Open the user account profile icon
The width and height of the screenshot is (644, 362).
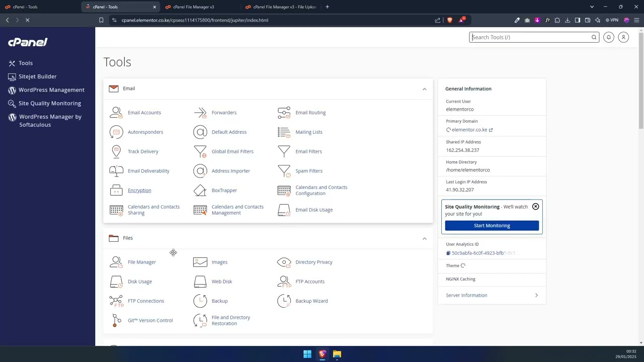(x=623, y=37)
